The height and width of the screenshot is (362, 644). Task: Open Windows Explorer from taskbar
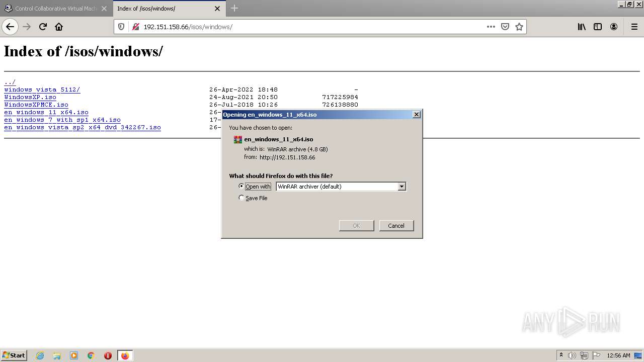point(57,355)
